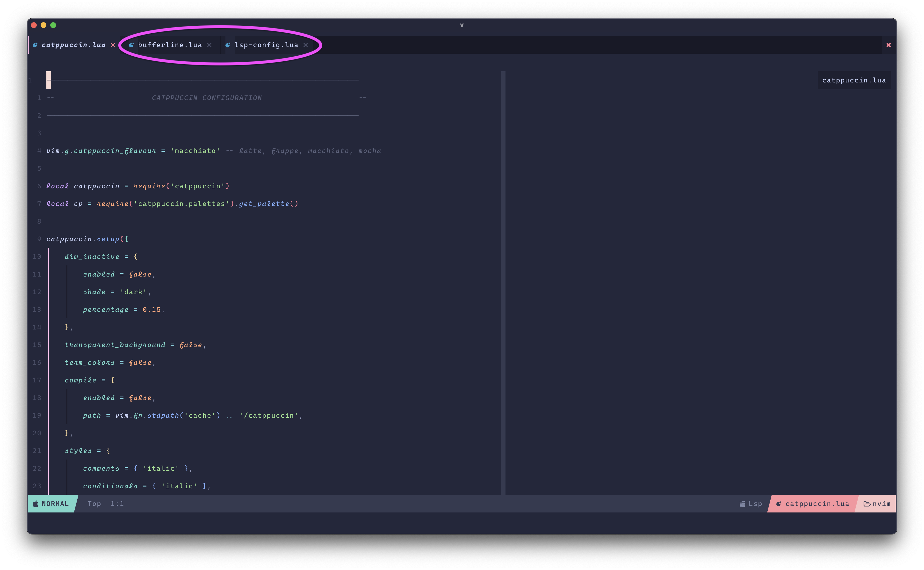Close the bufferline.lua buffer

210,45
